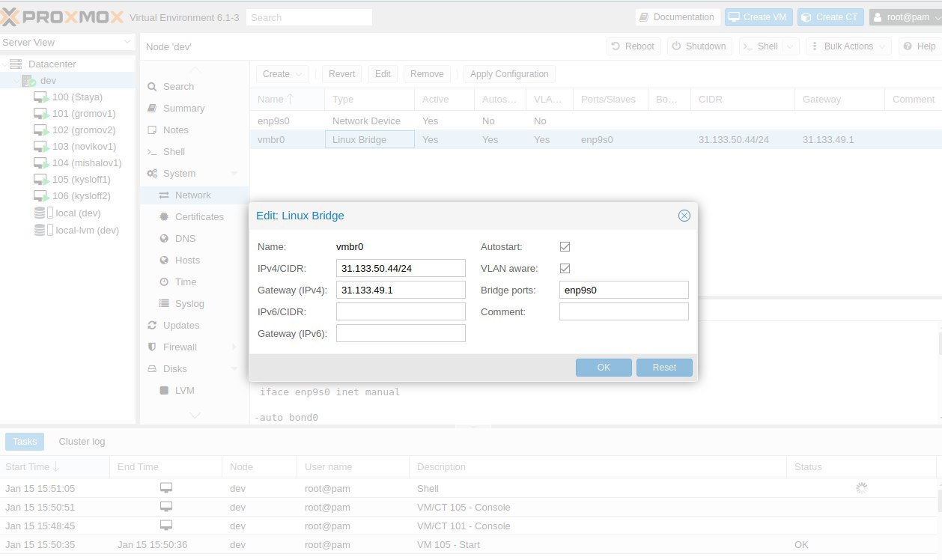Click the Proxmox logo
This screenshot has height=560, width=942.
(x=62, y=16)
